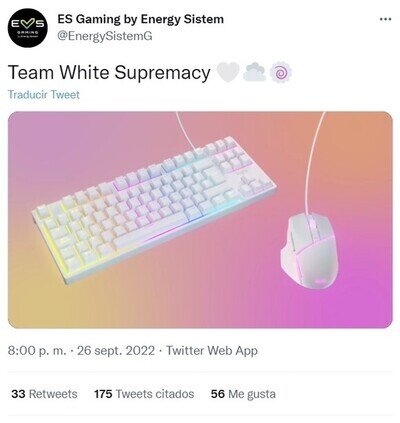View the 33 Retweets list

(x=44, y=394)
